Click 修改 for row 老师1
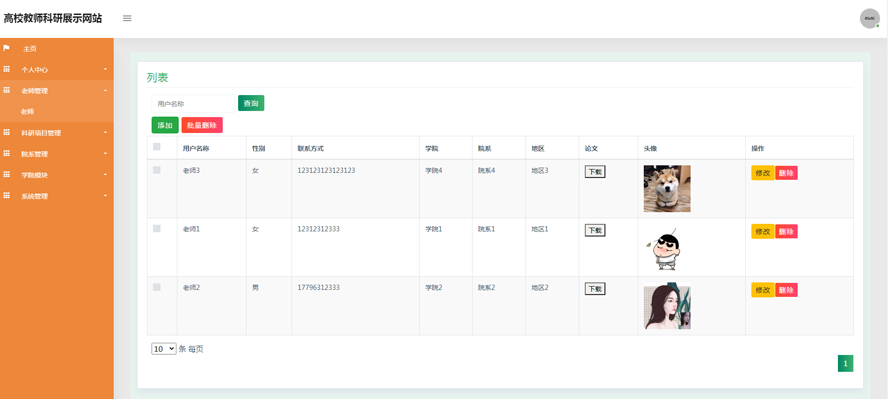This screenshot has height=399, width=888. [x=763, y=231]
